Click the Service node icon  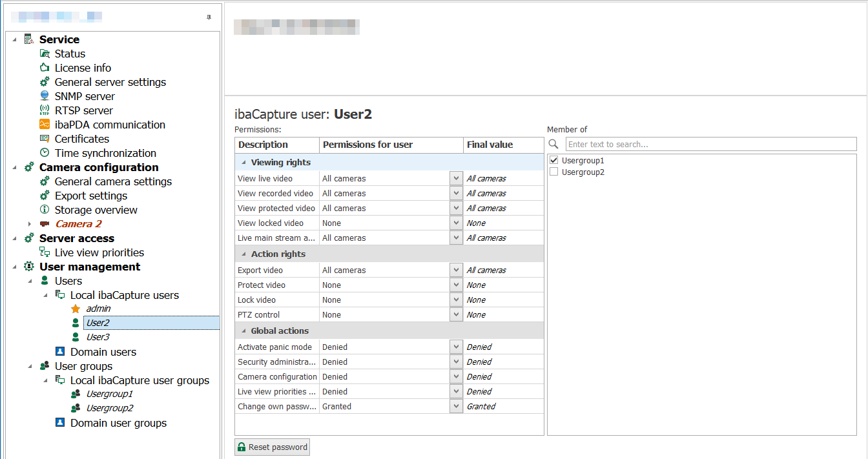click(28, 39)
